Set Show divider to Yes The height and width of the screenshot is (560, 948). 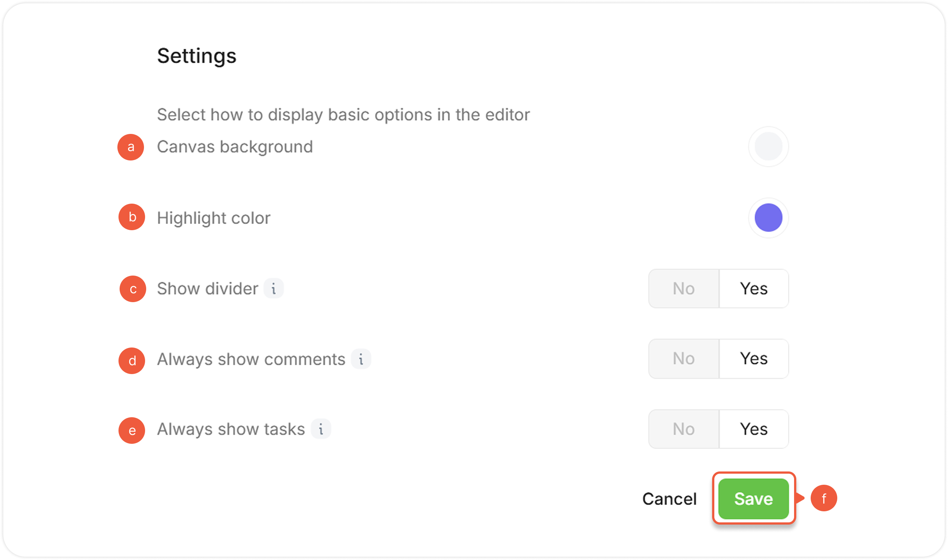pos(753,289)
